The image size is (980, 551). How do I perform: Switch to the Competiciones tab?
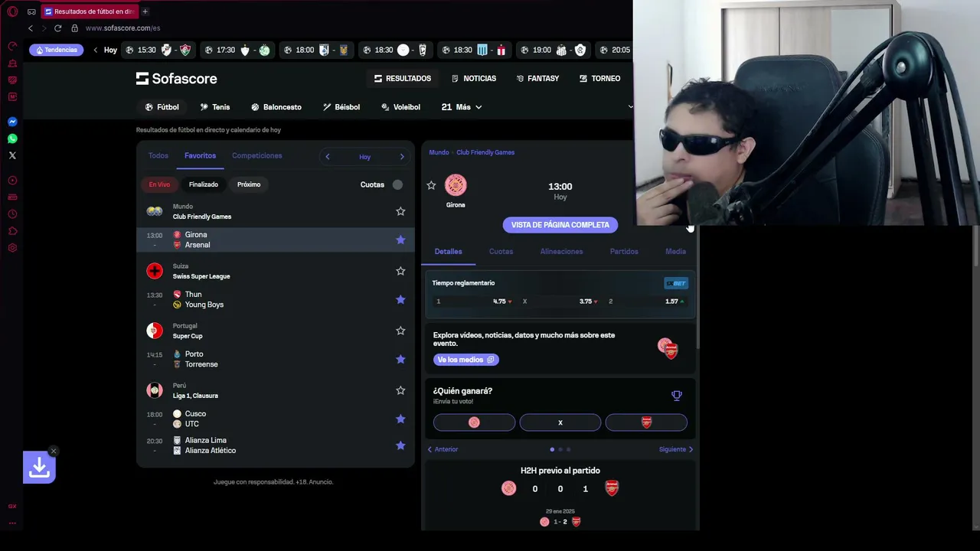click(257, 155)
